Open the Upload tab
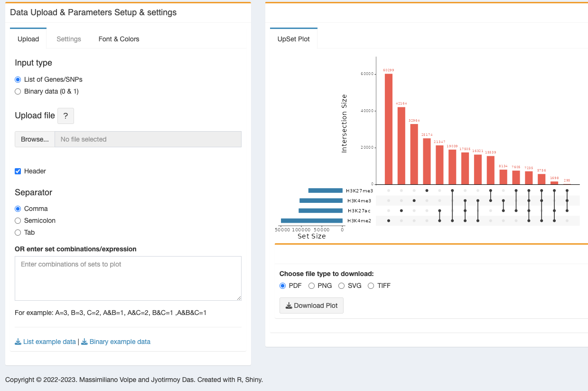Screen dimensions: 588x391 [28, 39]
